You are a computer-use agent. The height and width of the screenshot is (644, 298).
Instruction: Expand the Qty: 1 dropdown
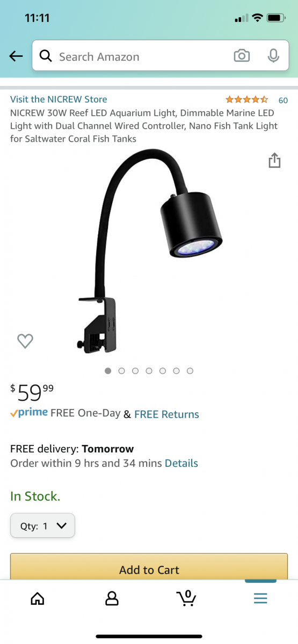tap(42, 526)
